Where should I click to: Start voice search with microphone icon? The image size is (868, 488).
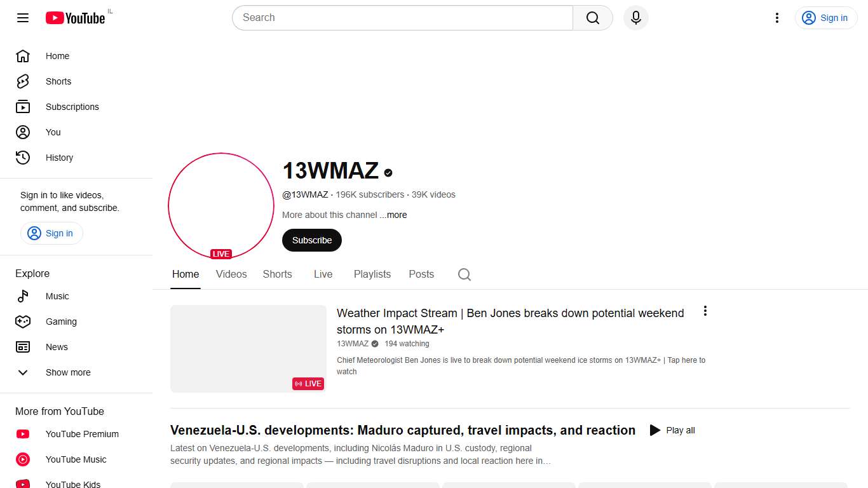(635, 18)
